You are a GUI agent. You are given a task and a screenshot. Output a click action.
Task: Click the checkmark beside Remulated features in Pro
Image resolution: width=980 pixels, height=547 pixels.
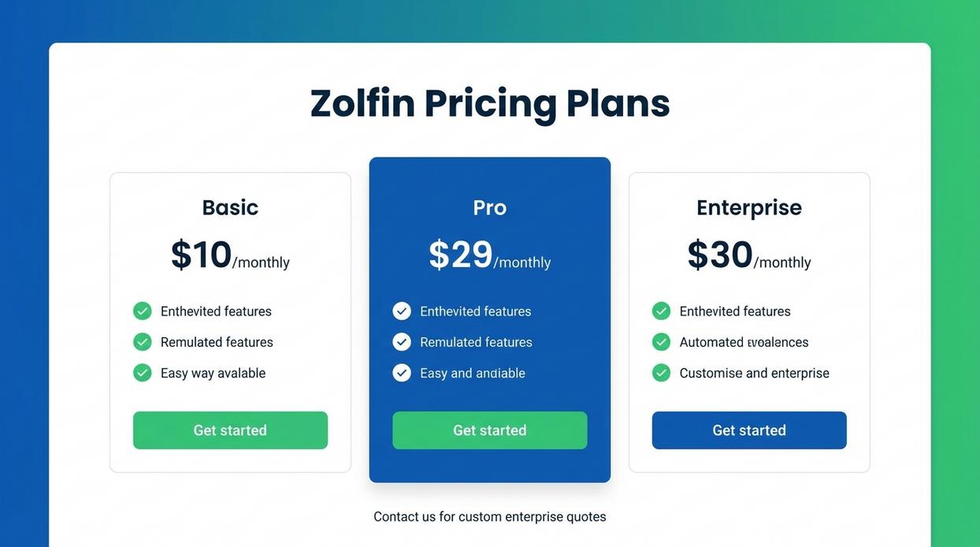point(402,341)
